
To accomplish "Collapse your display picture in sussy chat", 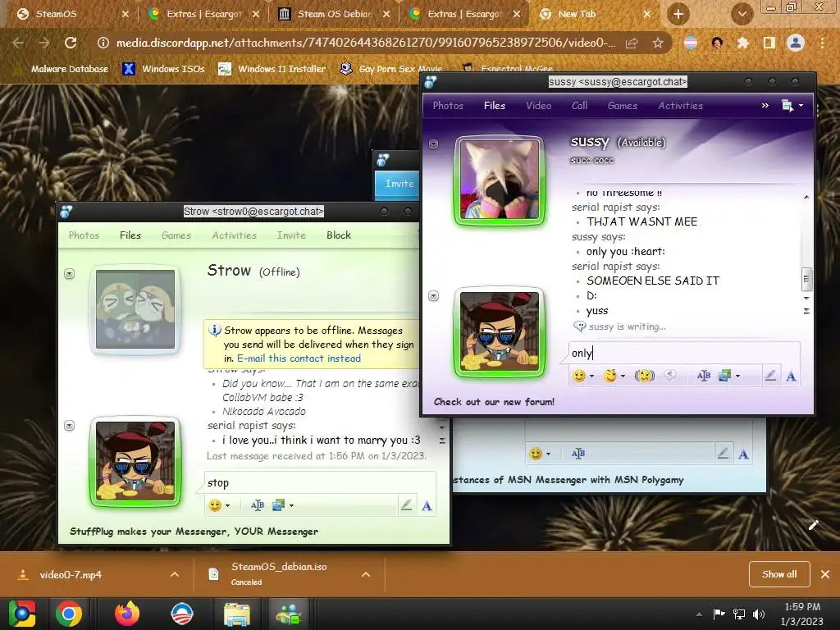I will [x=433, y=295].
